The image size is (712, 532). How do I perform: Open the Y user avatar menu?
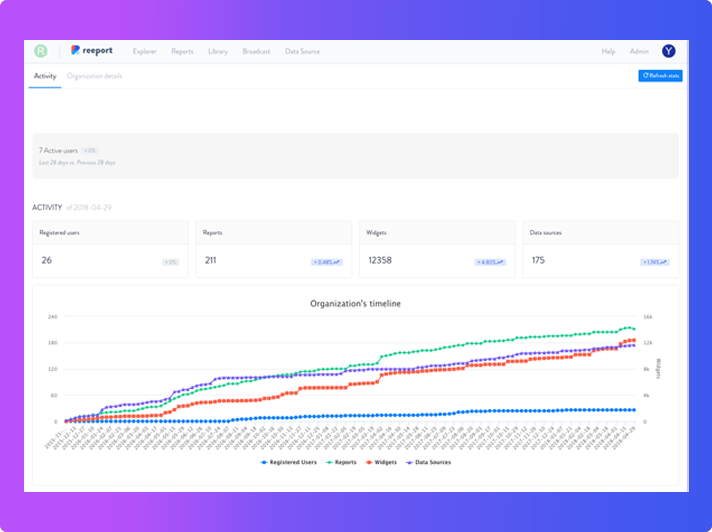[x=668, y=51]
